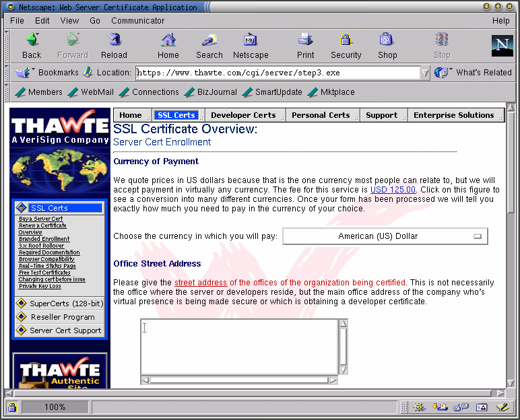Click inside the street address text area
This screenshot has width=520, height=420.
[x=239, y=347]
